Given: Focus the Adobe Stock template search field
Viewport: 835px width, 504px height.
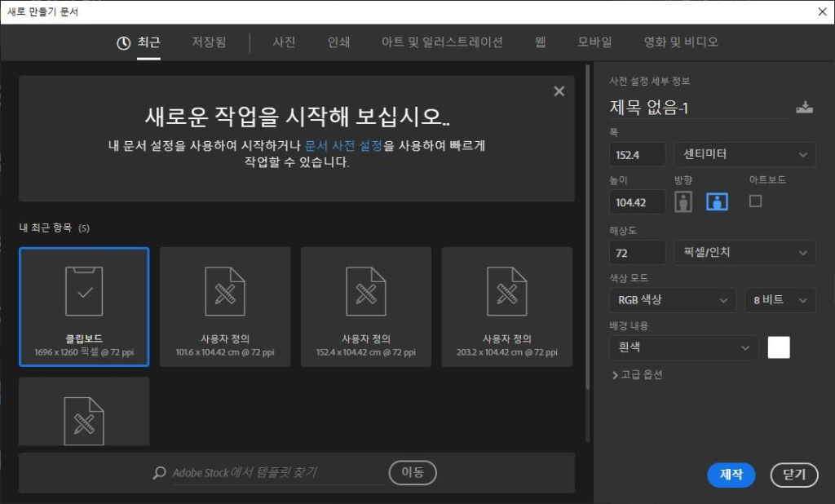Looking at the screenshot, I should [277, 473].
